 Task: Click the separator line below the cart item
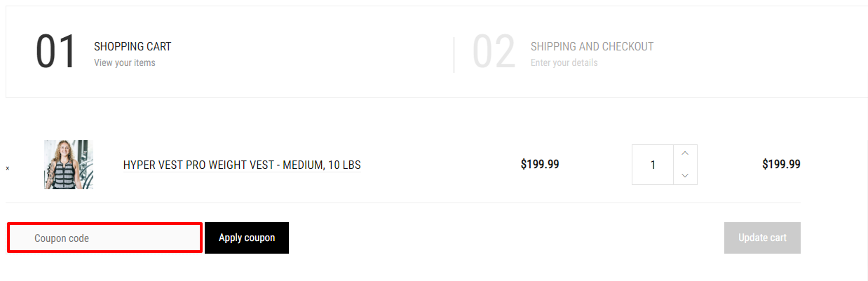pyautogui.click(x=403, y=203)
